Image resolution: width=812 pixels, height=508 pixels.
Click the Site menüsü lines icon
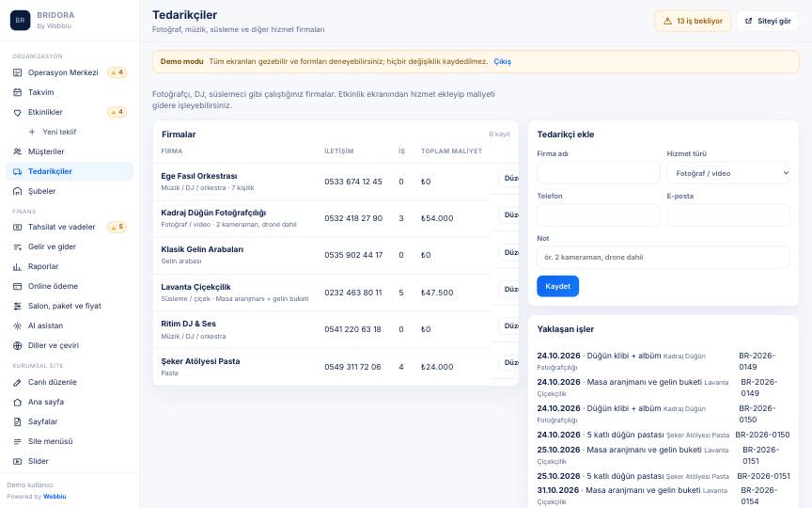tap(17, 441)
